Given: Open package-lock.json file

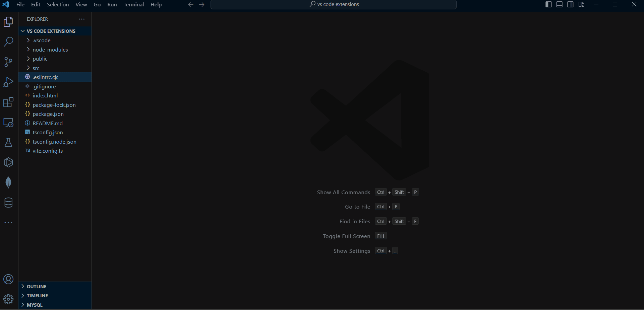Looking at the screenshot, I should point(55,105).
